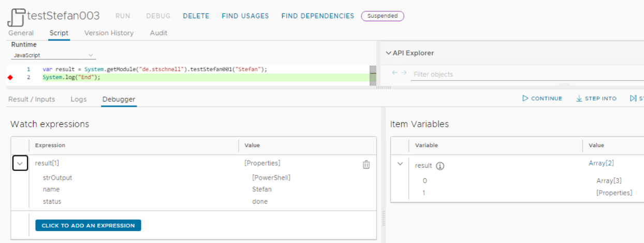Open the Logs tab
644x243 pixels.
pyautogui.click(x=79, y=99)
